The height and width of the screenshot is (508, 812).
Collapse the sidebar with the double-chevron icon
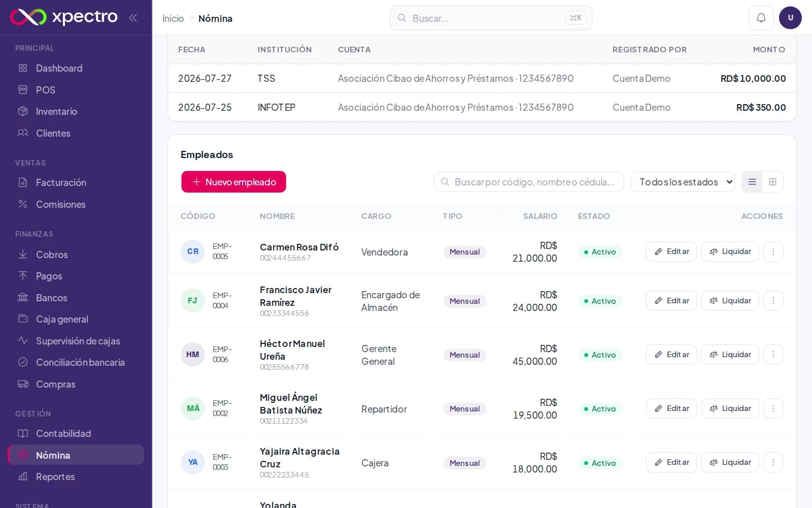point(132,18)
